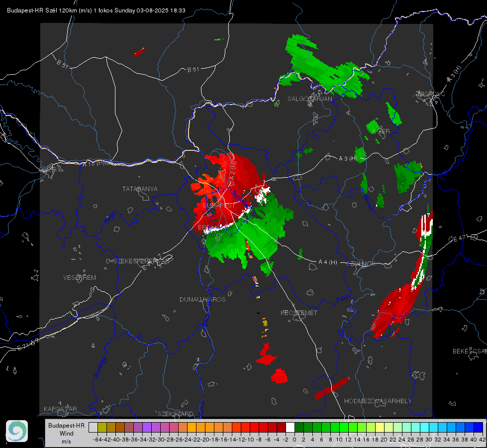Select the KECSKEMET city label
487x448 pixels.
299,313
